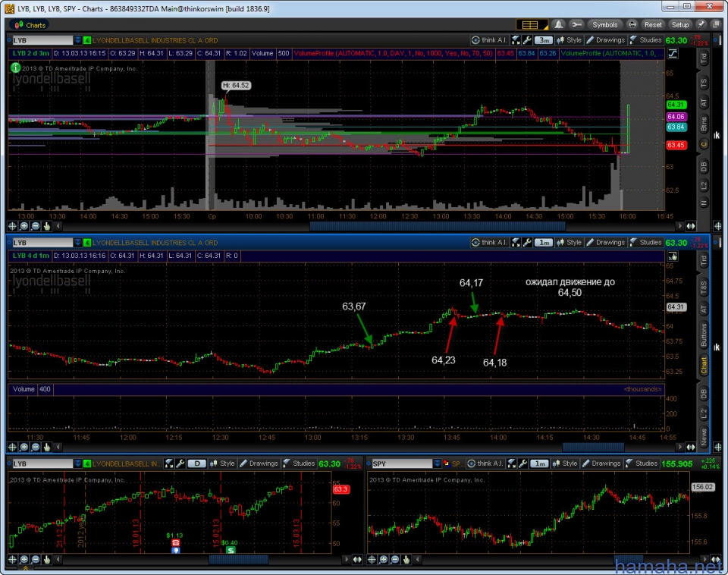The image size is (728, 575).
Task: Click the Symbols button
Action: (605, 24)
